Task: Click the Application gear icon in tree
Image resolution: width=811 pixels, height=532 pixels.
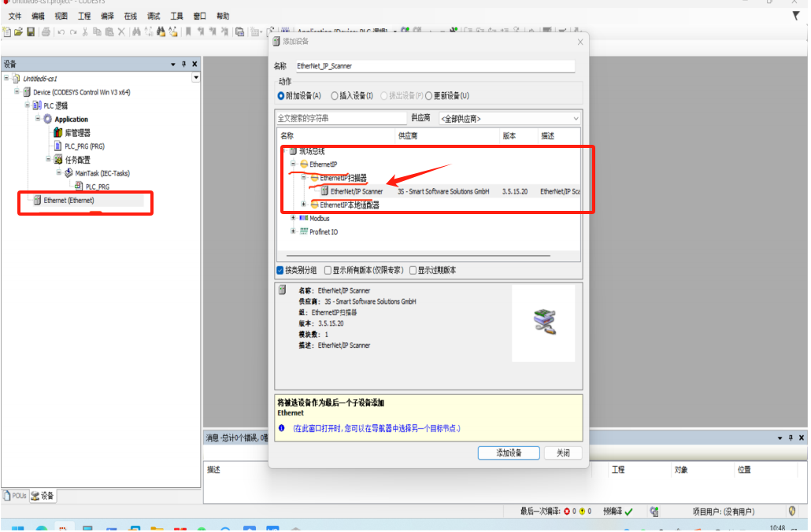Action: pos(46,120)
